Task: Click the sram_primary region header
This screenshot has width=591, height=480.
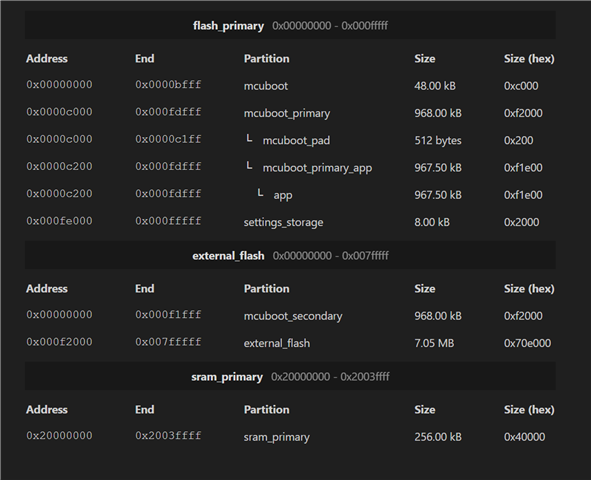Action: [290, 376]
